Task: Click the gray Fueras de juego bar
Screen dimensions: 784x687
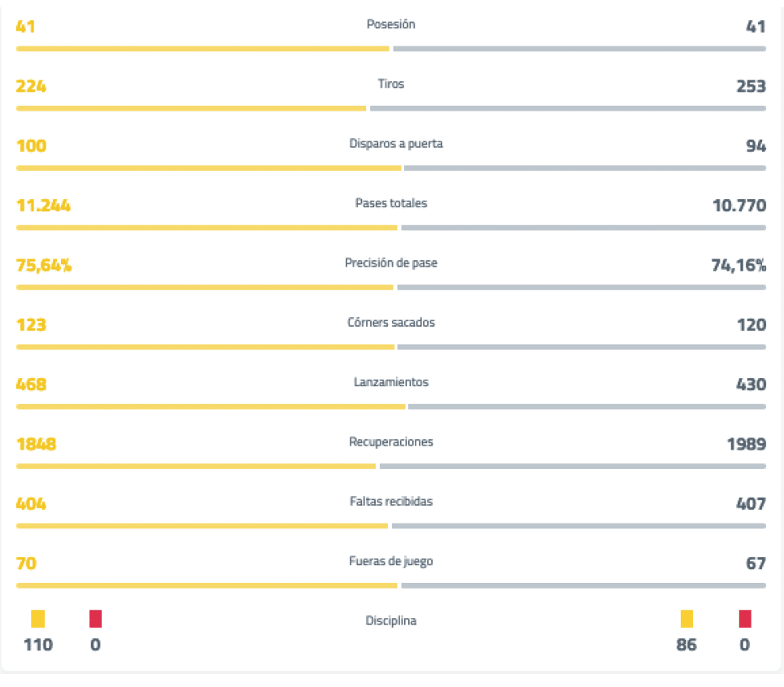Action: tap(582, 585)
